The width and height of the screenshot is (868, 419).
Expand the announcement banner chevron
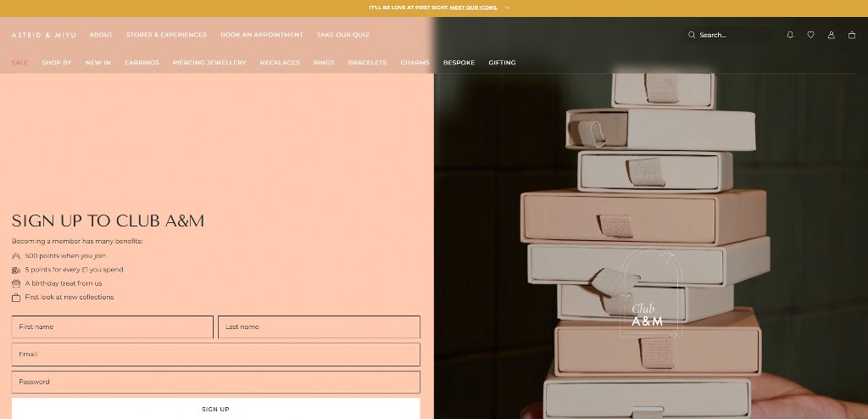[x=507, y=8]
